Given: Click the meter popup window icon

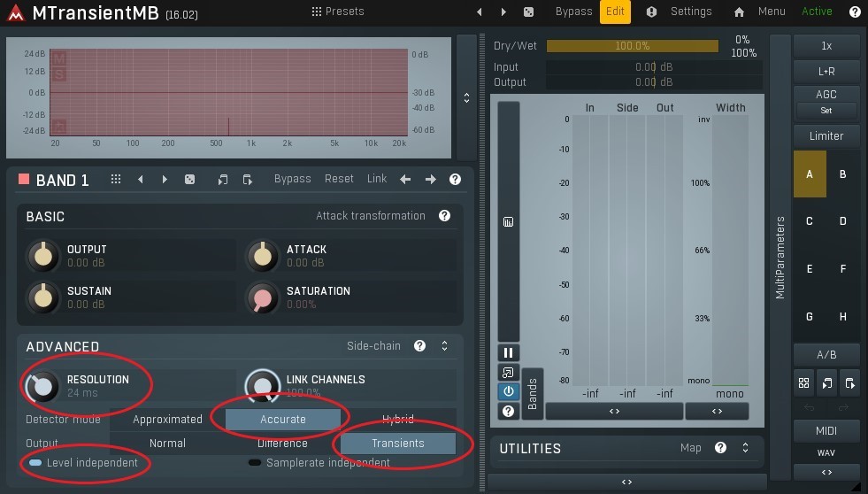Looking at the screenshot, I should pyautogui.click(x=508, y=372).
